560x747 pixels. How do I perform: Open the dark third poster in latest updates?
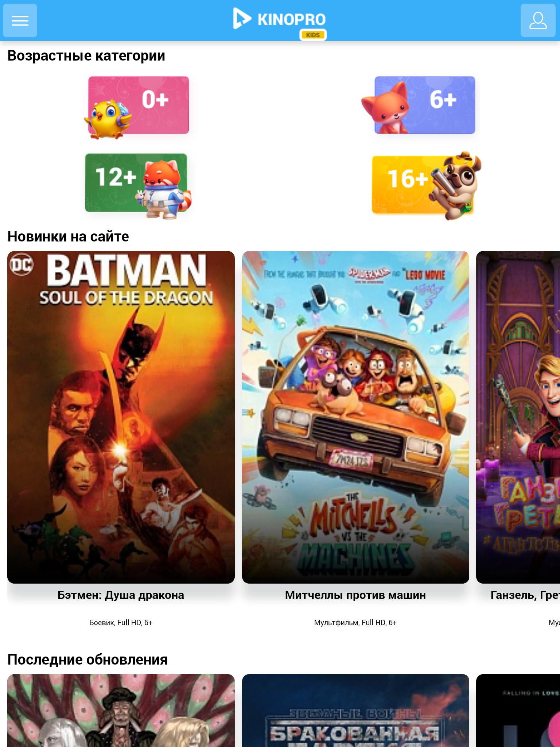518,710
